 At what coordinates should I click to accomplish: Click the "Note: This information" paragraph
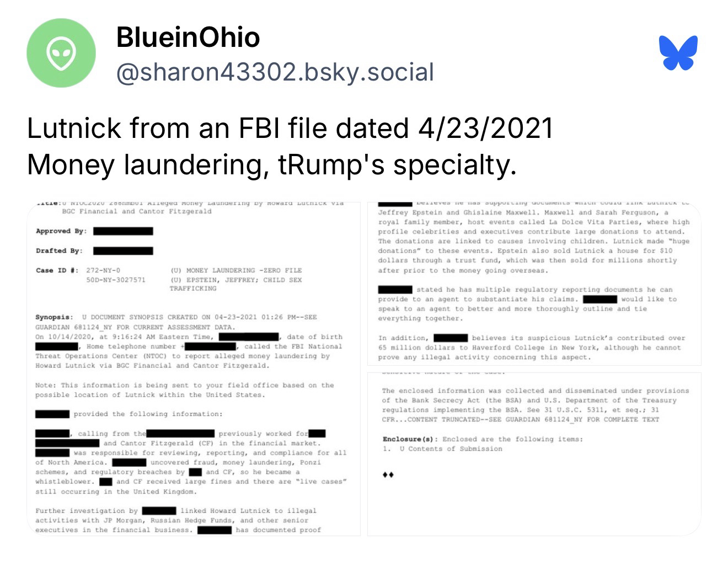pos(184,390)
